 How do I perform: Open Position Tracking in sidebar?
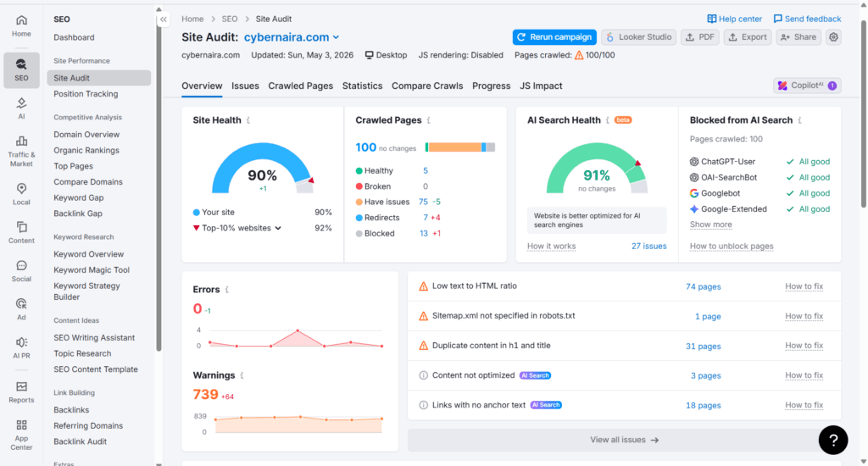point(86,94)
